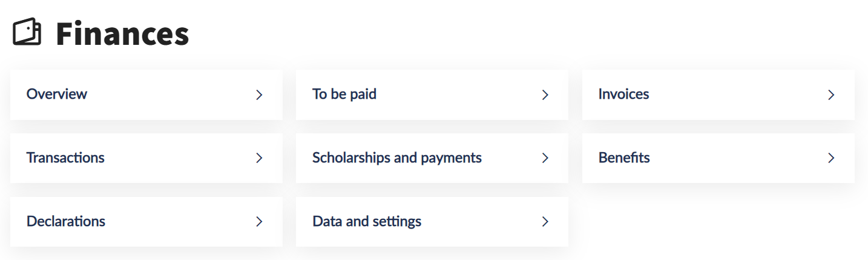The image size is (868, 260).
Task: Open the Invoices page
Action: pyautogui.click(x=623, y=94)
